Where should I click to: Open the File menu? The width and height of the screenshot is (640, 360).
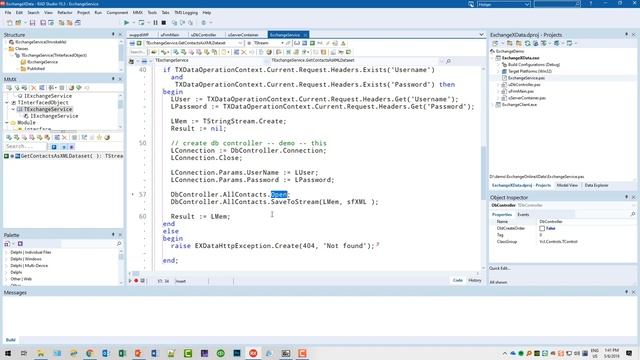click(x=8, y=13)
